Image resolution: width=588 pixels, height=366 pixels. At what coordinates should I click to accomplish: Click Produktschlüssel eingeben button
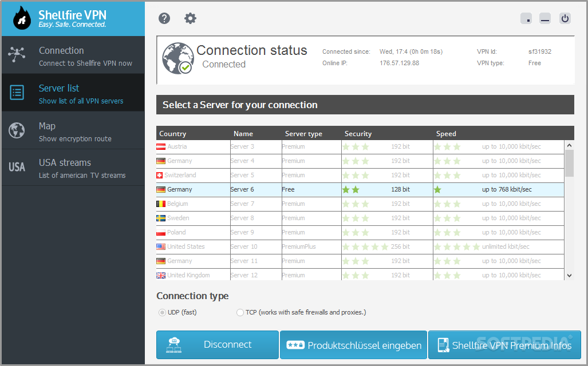[354, 345]
